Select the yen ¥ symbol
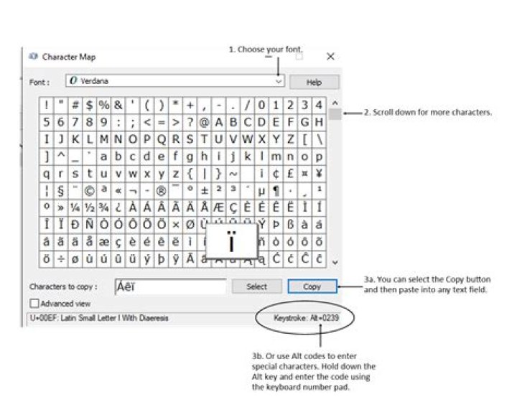Image resolution: width=517 pixels, height=420 pixels. point(319,174)
